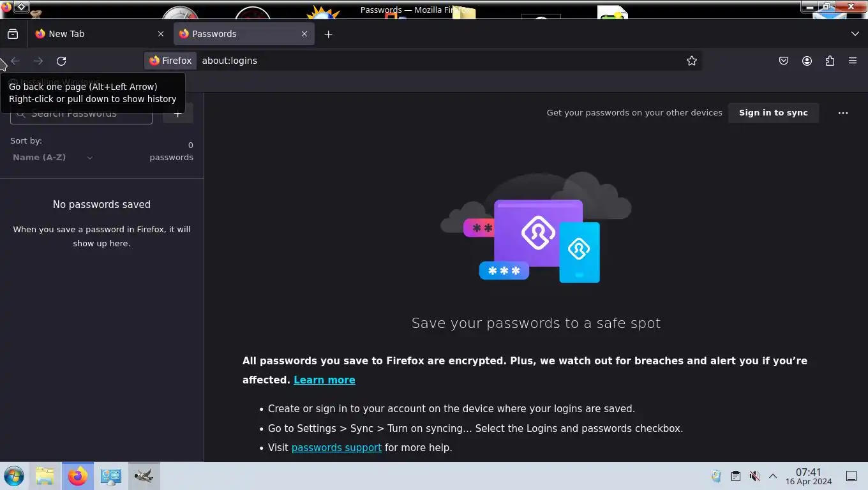Open the Firefox application hamburger menu
Screen dimensions: 868x490
853,61
